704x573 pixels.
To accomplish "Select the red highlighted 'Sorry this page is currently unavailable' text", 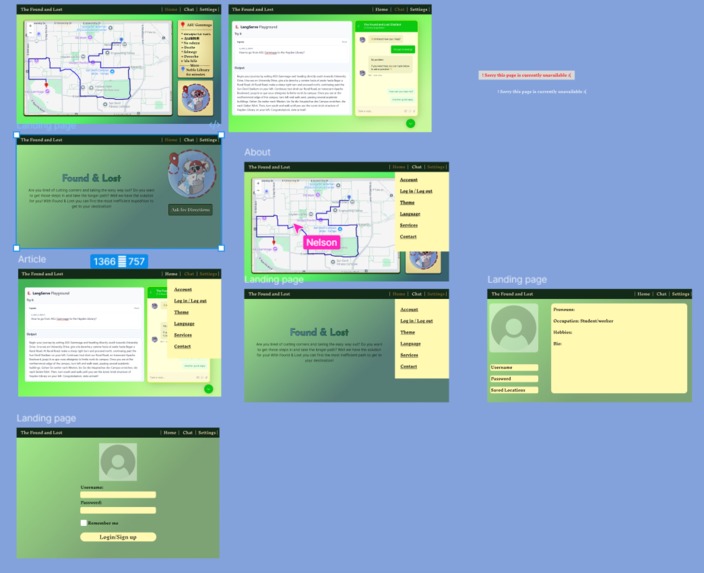I will (526, 75).
